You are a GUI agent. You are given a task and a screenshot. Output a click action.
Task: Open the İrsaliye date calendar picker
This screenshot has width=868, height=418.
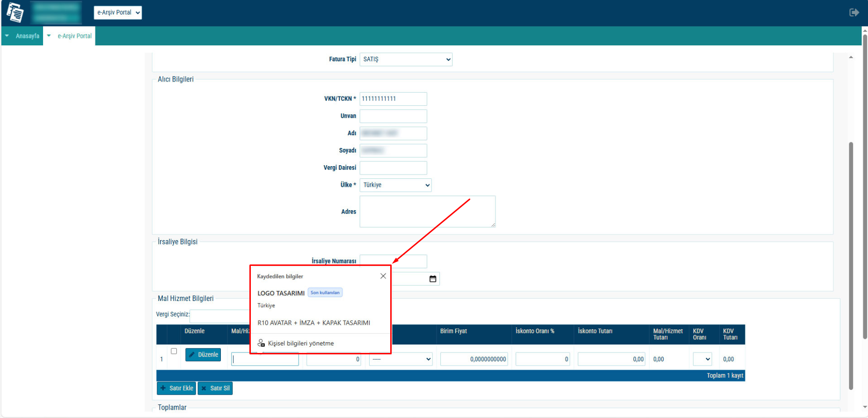433,279
